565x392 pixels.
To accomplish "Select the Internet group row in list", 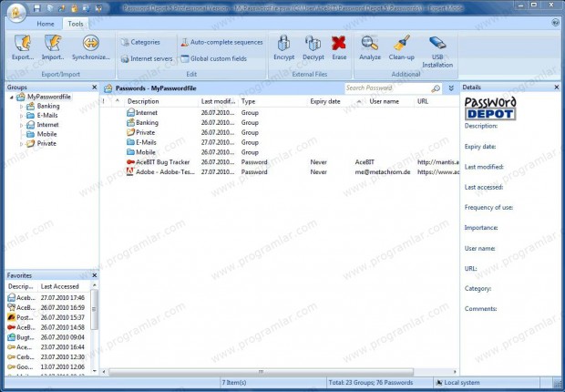I will [x=280, y=113].
